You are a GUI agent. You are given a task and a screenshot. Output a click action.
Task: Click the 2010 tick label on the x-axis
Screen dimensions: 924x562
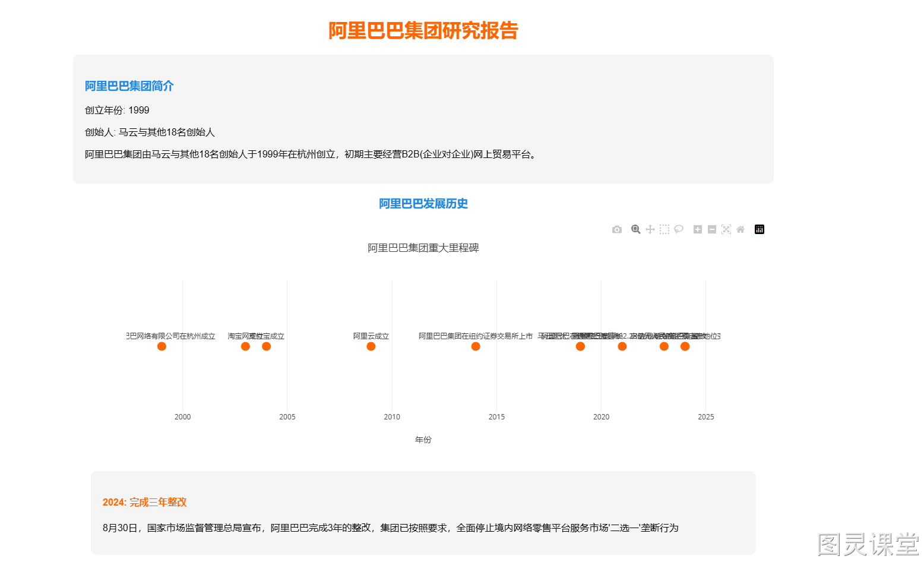point(392,417)
